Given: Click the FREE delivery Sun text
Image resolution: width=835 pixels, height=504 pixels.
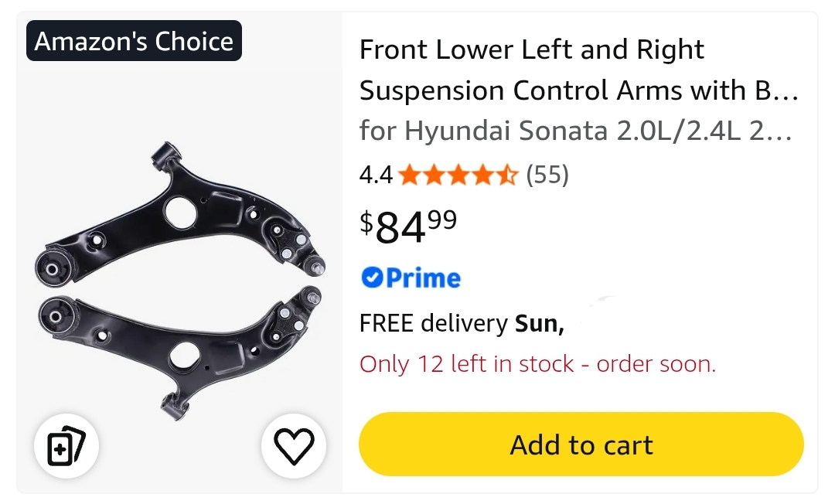Looking at the screenshot, I should pyautogui.click(x=462, y=323).
